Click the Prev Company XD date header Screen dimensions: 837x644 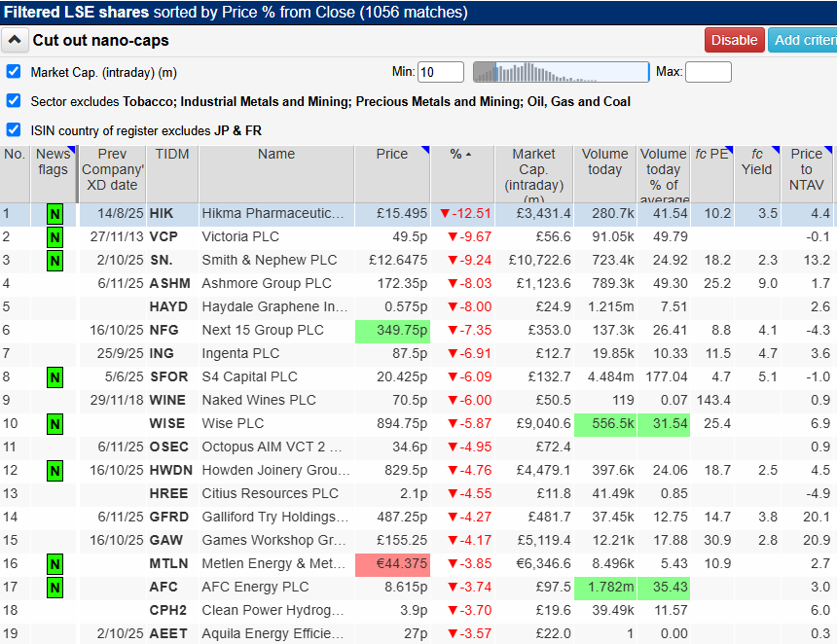pos(113,174)
